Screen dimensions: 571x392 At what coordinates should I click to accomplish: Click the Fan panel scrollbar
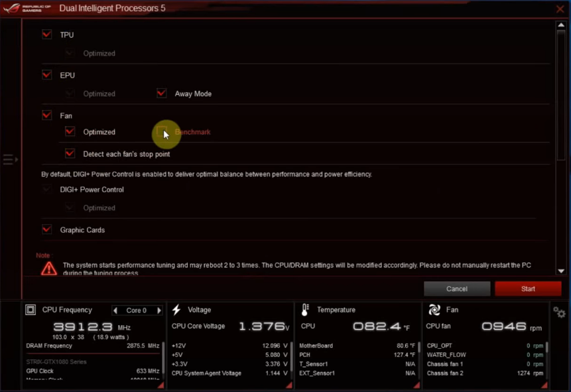point(547,348)
